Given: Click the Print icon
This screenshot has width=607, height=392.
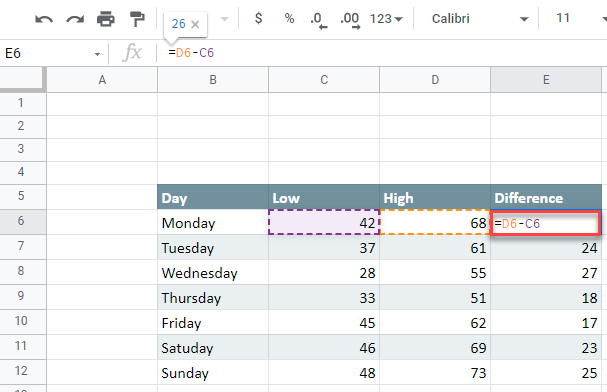Looking at the screenshot, I should [106, 19].
